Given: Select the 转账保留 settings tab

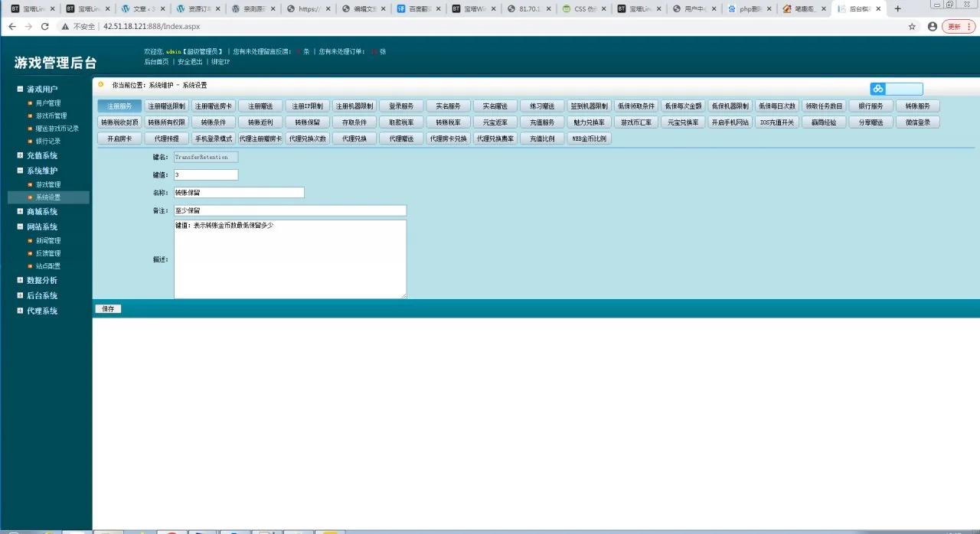Looking at the screenshot, I should 308,122.
